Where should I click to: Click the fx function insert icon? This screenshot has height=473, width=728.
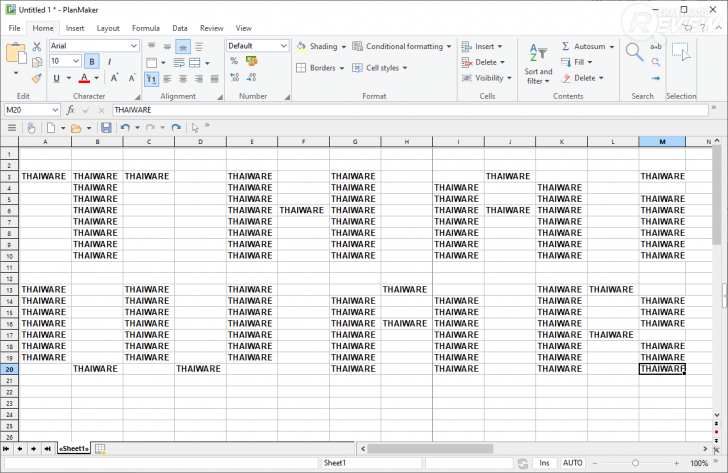click(71, 110)
